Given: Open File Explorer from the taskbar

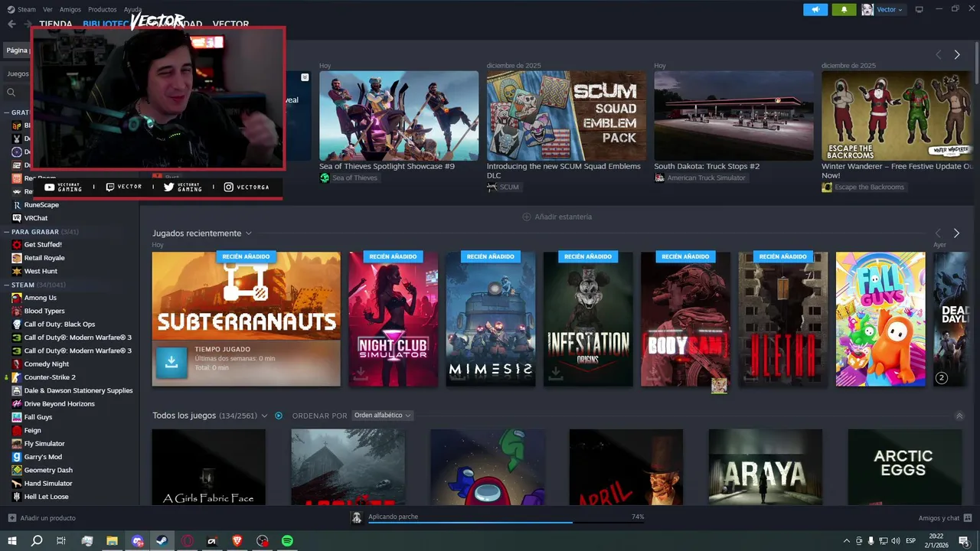Looking at the screenshot, I should [112, 540].
